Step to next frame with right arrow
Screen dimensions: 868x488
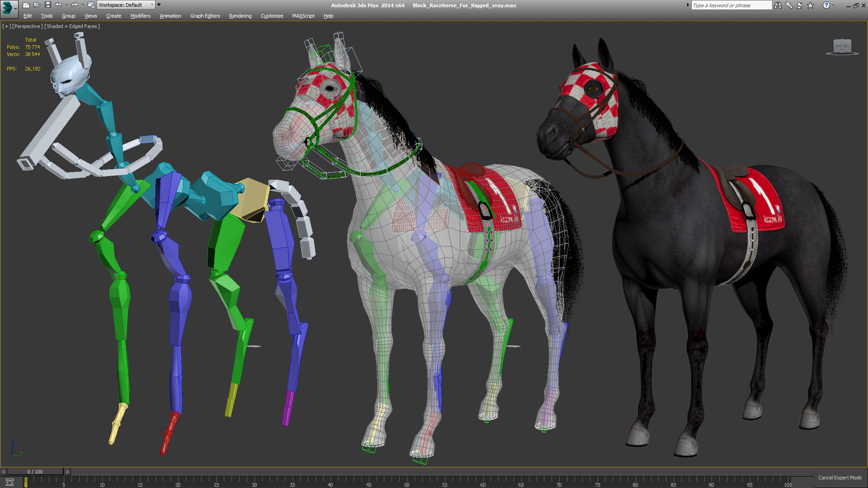coord(67,472)
